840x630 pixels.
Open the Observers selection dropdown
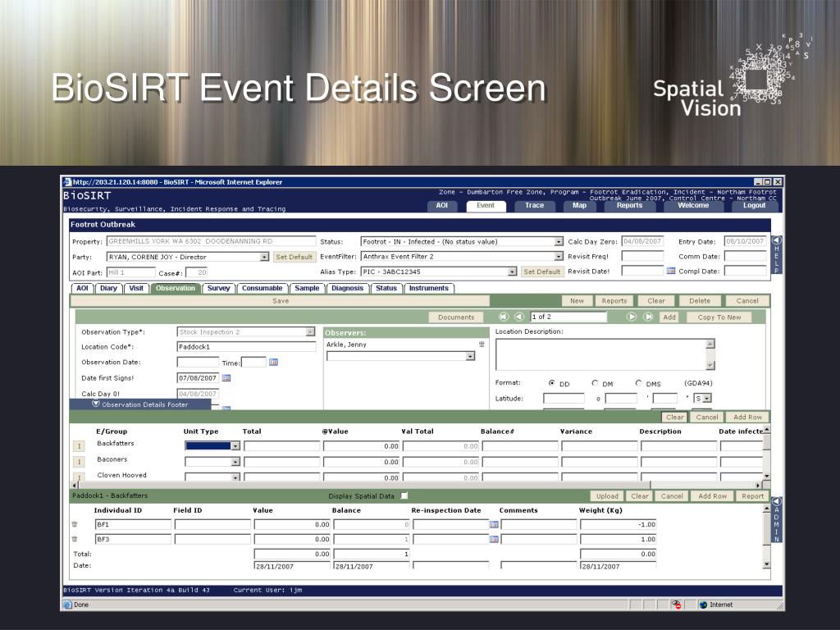pyautogui.click(x=470, y=356)
